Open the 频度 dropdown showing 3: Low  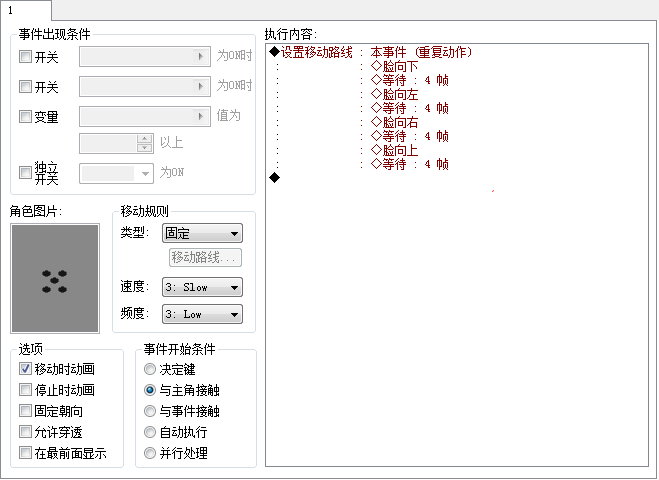[202, 314]
